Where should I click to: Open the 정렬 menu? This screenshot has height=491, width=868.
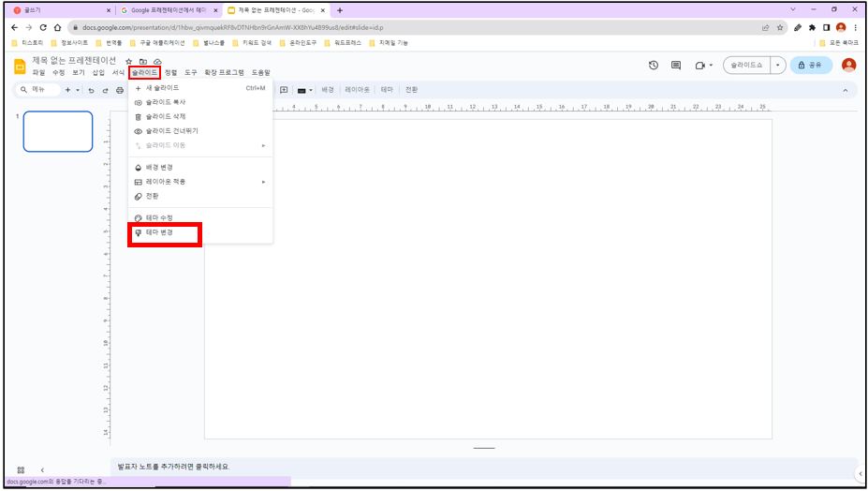[171, 72]
